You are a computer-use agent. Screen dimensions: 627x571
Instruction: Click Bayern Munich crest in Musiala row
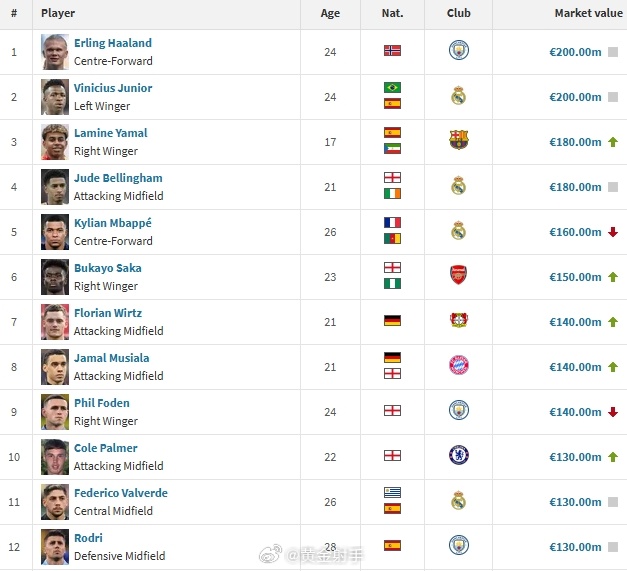[x=459, y=365]
